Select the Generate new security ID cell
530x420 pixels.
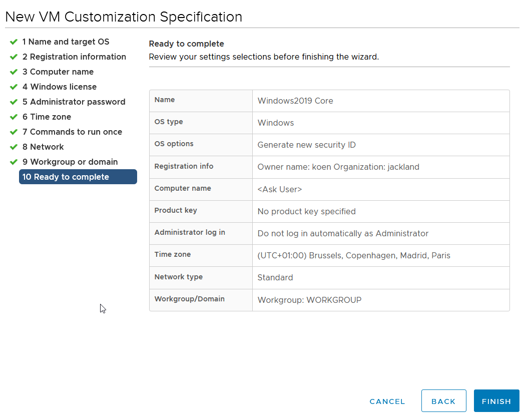(x=306, y=145)
